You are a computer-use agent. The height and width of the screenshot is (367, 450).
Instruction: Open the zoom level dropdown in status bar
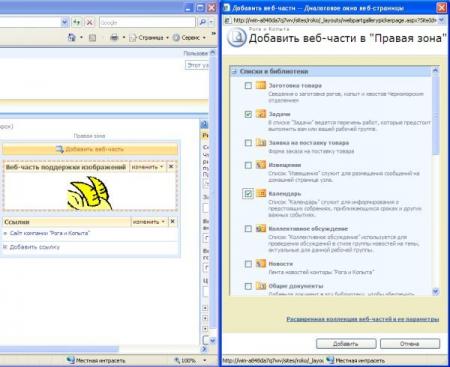204,360
